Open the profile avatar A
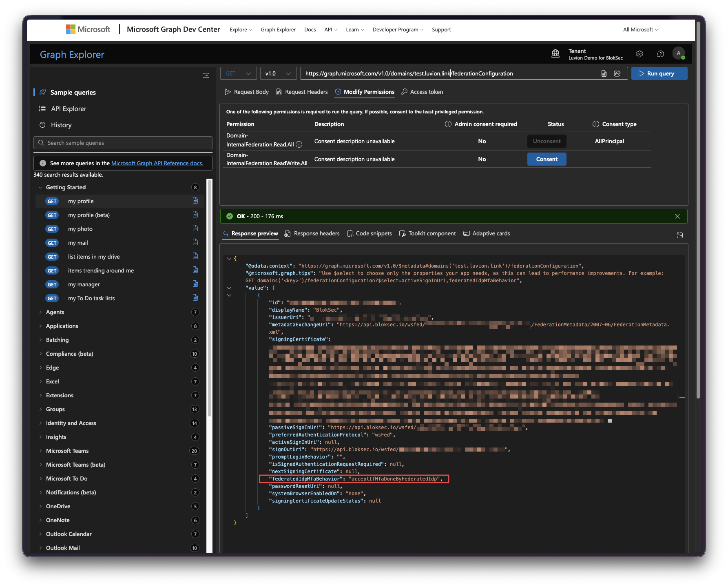This screenshot has height=587, width=728. point(679,53)
